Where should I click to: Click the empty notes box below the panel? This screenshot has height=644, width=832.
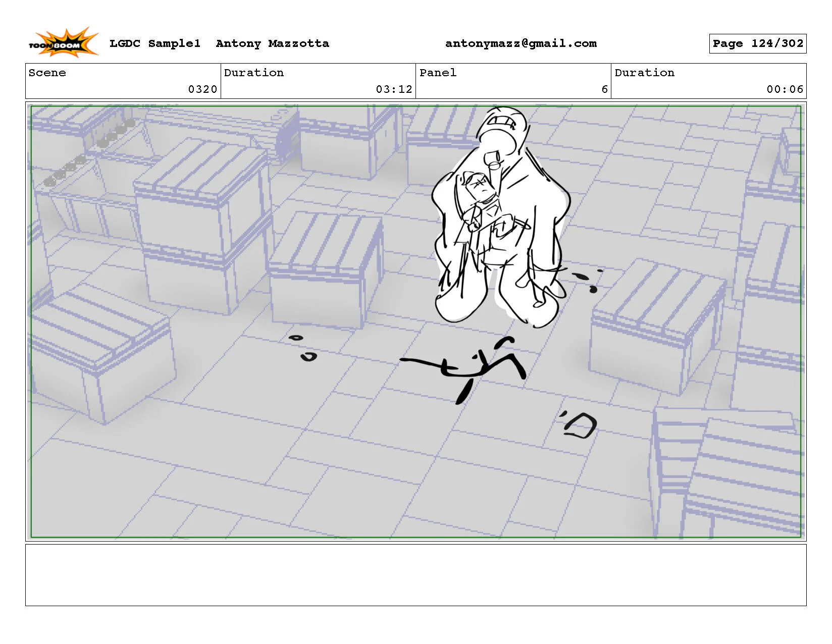click(x=416, y=575)
